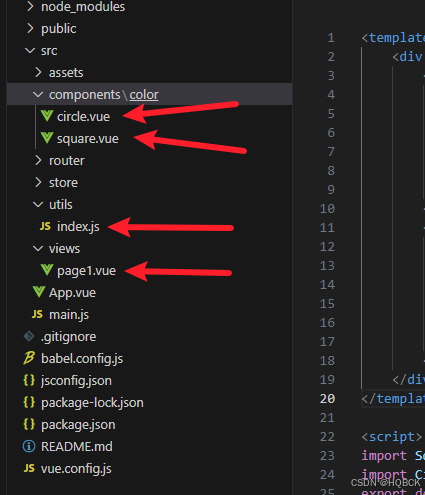The width and height of the screenshot is (425, 495).
Task: Select the .gitignore file
Action: (x=68, y=337)
